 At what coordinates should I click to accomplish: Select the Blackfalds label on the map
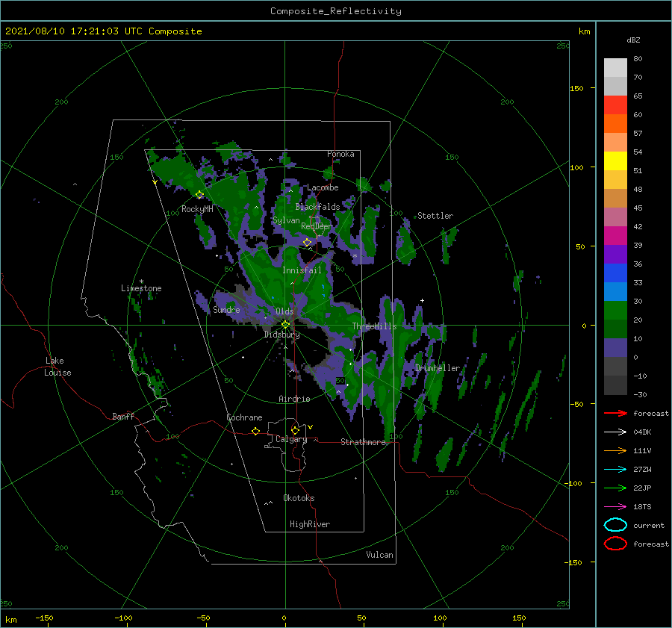pos(317,207)
